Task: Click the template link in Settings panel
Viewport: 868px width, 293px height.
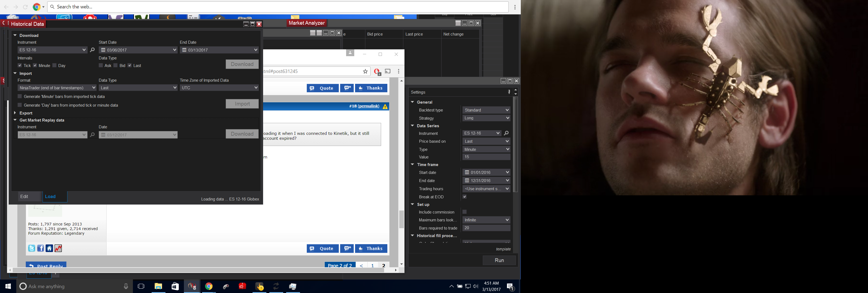Action: [503, 249]
